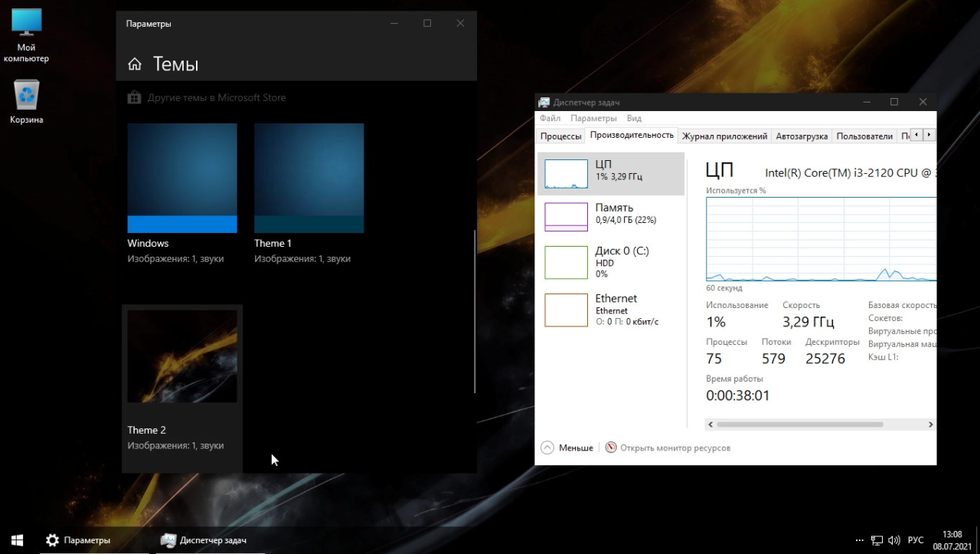Open Windows Start button
Image resolution: width=980 pixels, height=554 pixels.
[x=17, y=540]
